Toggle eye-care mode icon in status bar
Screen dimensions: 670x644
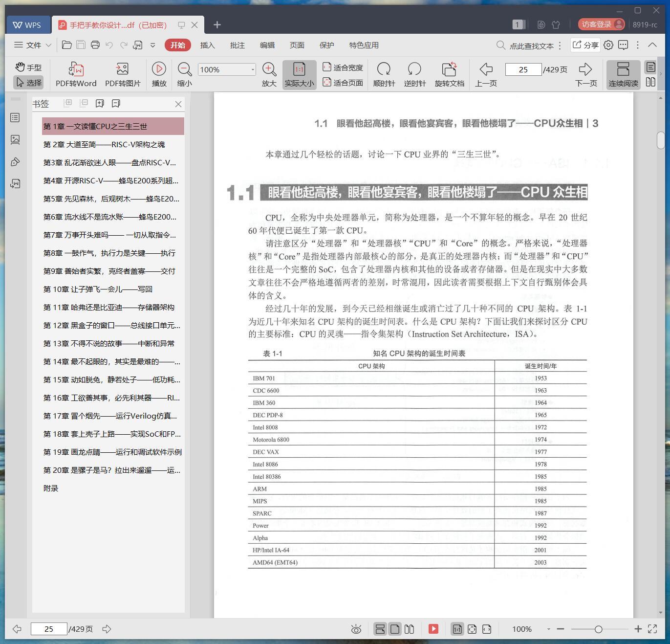pos(356,629)
